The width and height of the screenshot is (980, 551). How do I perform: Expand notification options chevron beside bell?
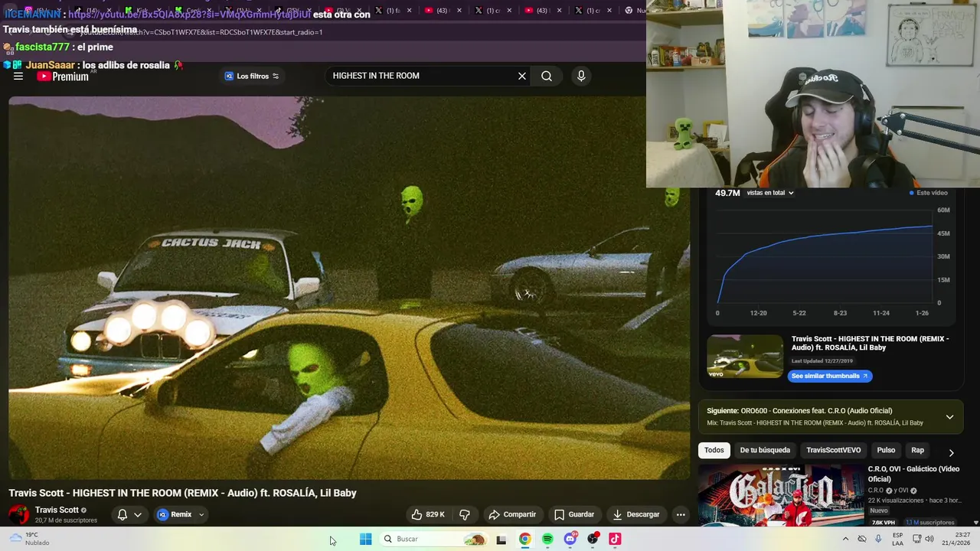point(138,514)
